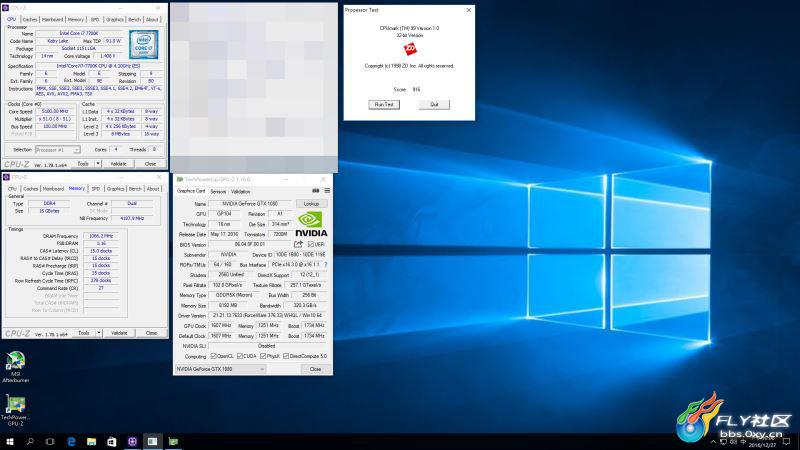Screen dimensions: 800x450
Task: Click the Core Speed 5100.00 MHz field
Action: pos(55,111)
